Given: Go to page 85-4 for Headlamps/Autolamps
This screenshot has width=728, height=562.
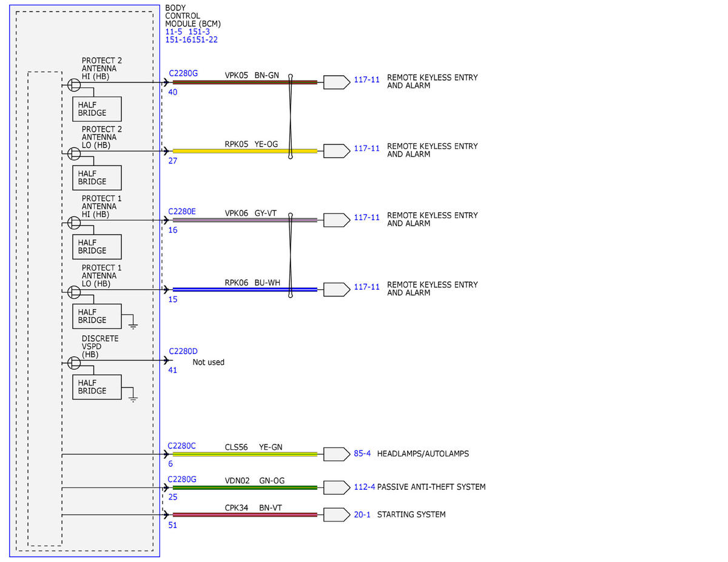Looking at the screenshot, I should [362, 453].
